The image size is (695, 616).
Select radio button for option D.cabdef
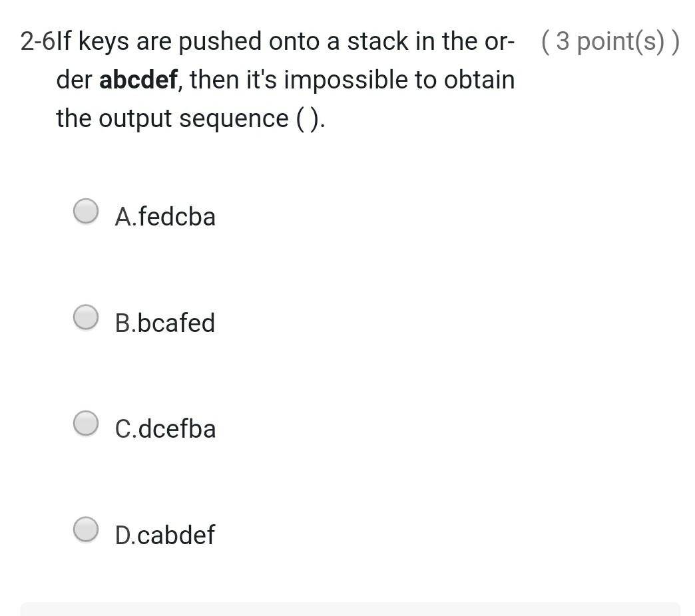pyautogui.click(x=86, y=530)
